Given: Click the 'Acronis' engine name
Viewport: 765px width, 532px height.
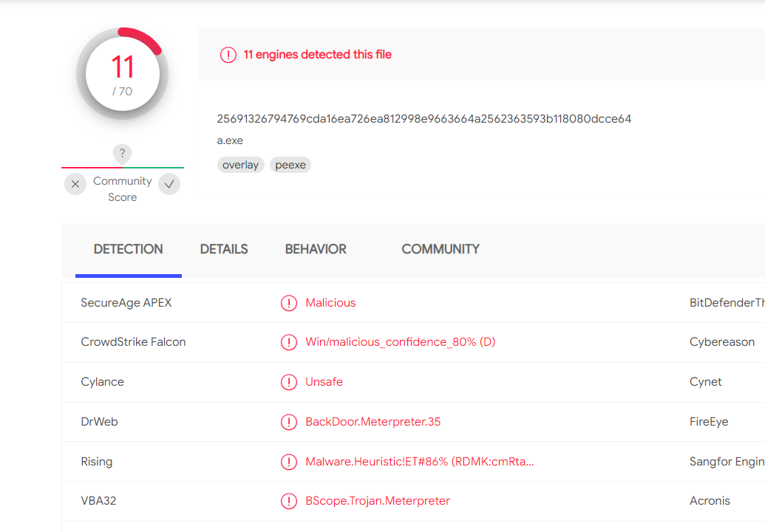Looking at the screenshot, I should point(710,501).
